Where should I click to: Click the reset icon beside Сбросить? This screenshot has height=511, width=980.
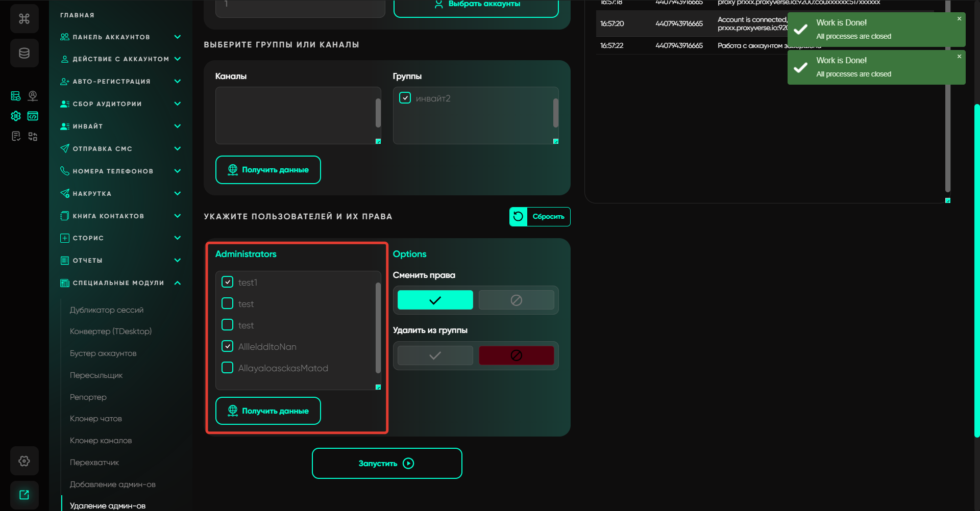[518, 216]
